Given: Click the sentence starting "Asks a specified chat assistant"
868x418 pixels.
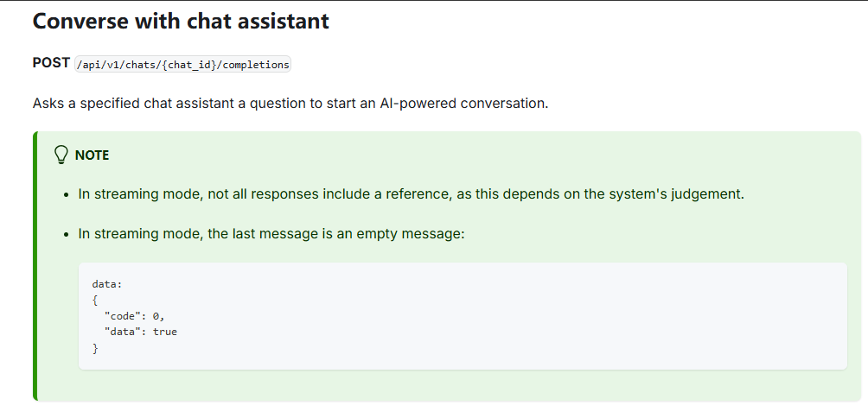Looking at the screenshot, I should (290, 103).
